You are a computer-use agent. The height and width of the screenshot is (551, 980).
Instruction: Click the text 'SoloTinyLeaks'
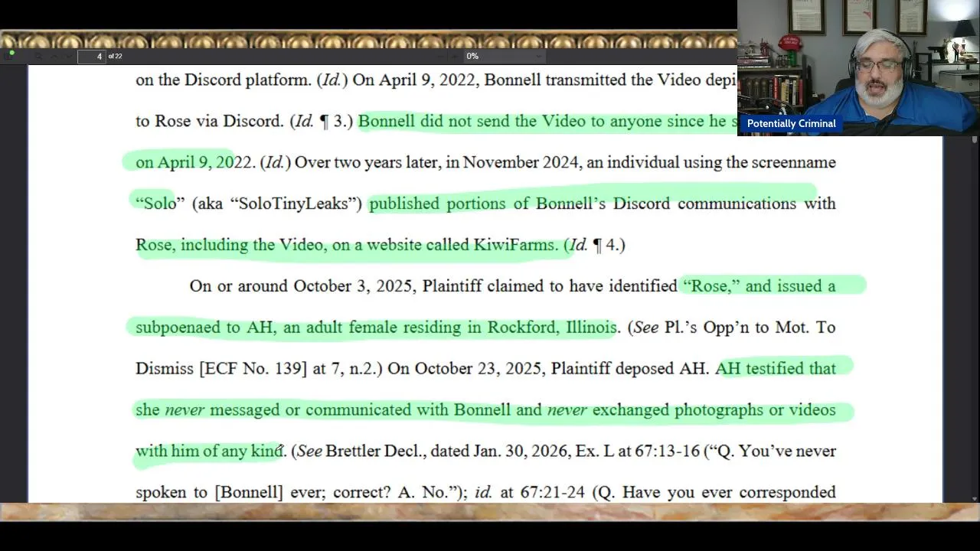coord(296,204)
